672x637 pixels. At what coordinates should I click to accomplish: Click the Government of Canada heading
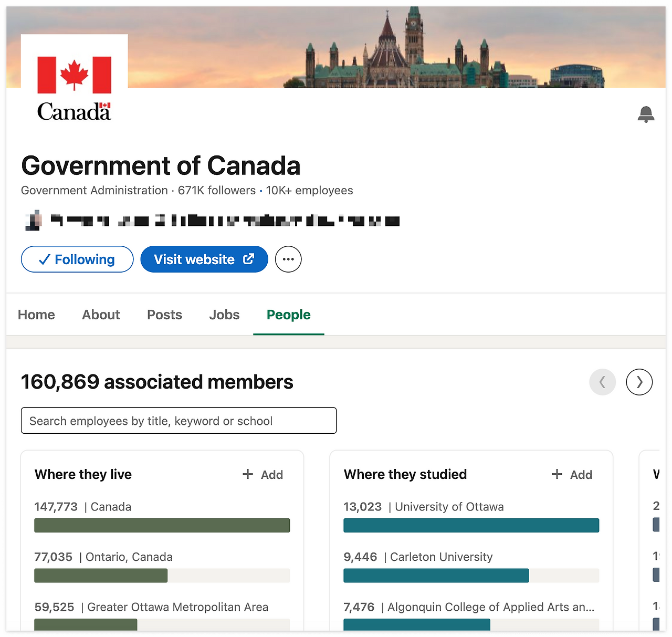pos(161,165)
